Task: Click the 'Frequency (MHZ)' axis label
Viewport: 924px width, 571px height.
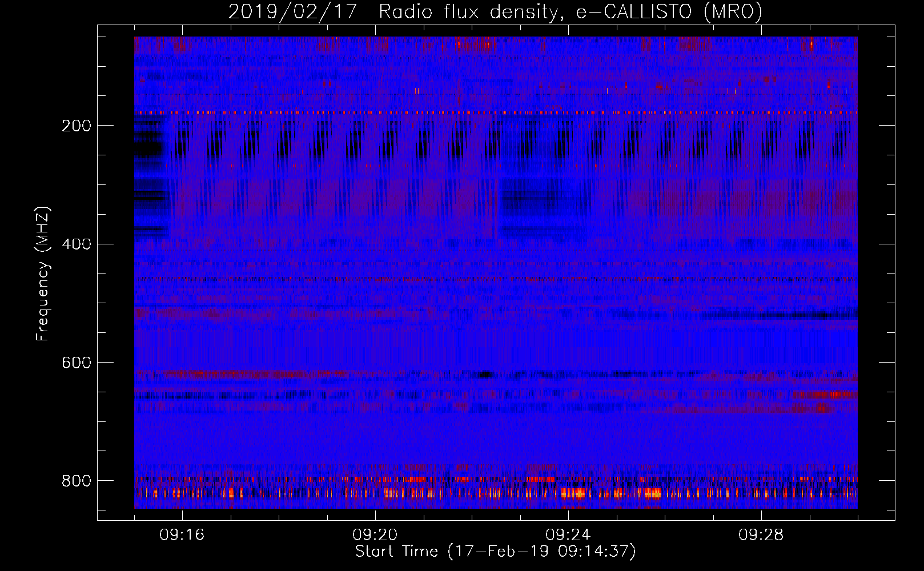Action: click(x=43, y=274)
